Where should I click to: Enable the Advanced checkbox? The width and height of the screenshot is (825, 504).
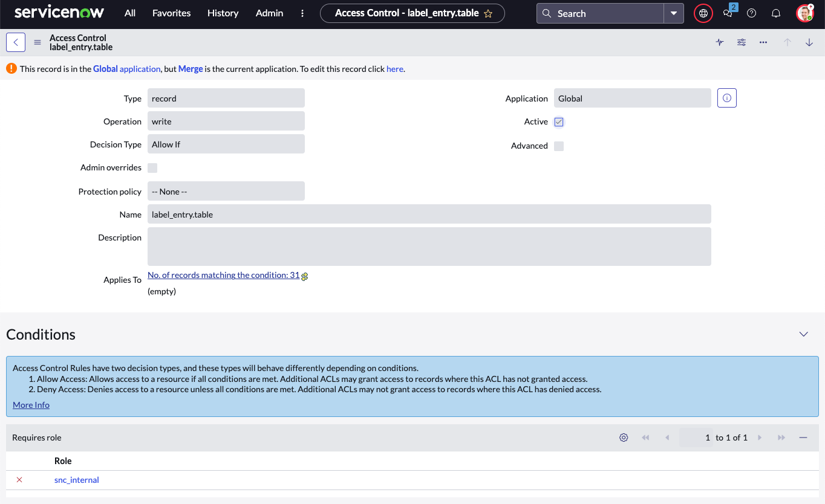(559, 146)
